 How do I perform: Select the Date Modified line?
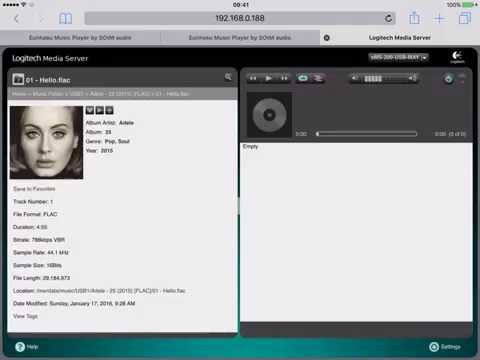74,303
